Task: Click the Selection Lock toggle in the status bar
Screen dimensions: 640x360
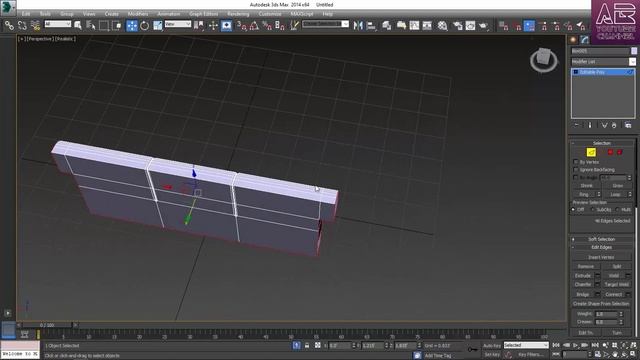Action: [307, 346]
